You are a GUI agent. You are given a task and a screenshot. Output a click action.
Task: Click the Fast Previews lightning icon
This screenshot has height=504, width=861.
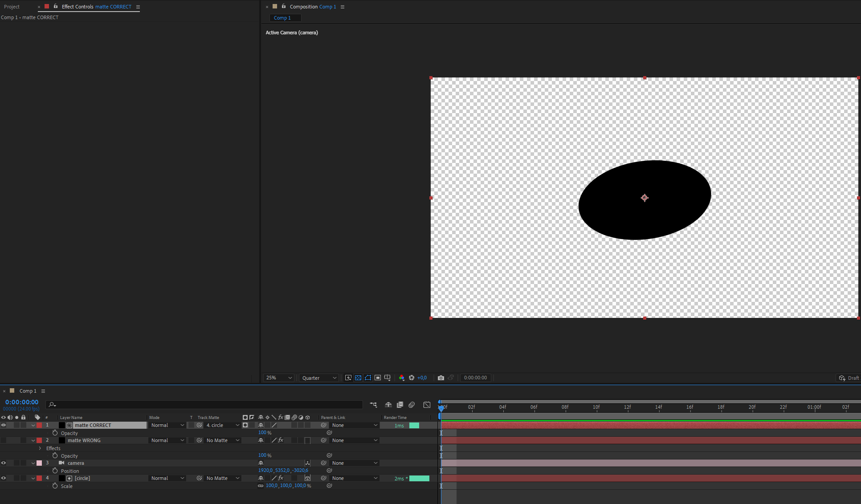coord(348,378)
